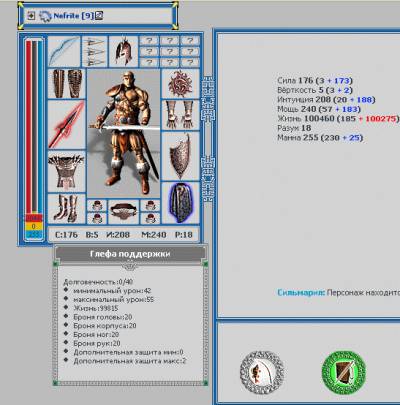
Task: Select the first empty question-mark slot
Action: [149, 41]
